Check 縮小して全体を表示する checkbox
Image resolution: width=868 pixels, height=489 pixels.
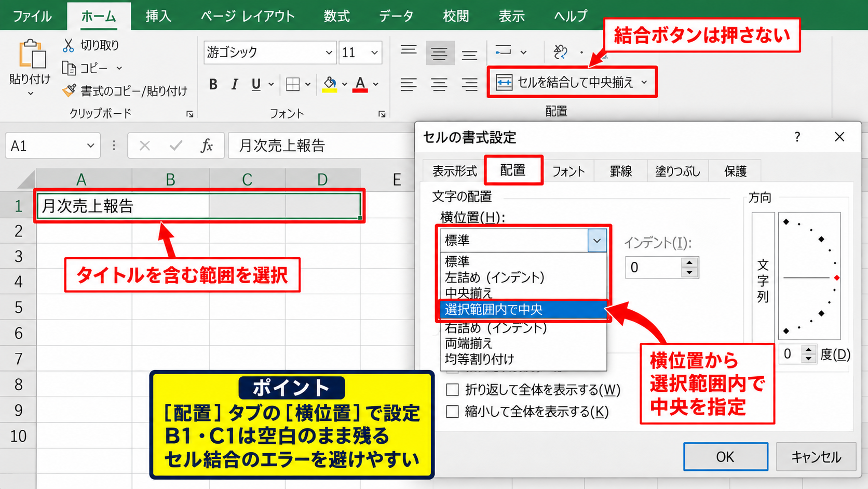[453, 412]
